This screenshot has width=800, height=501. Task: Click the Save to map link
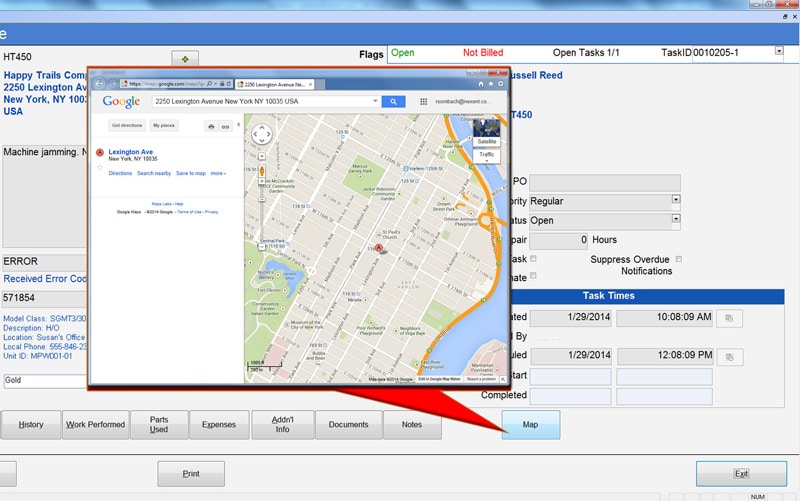(191, 173)
